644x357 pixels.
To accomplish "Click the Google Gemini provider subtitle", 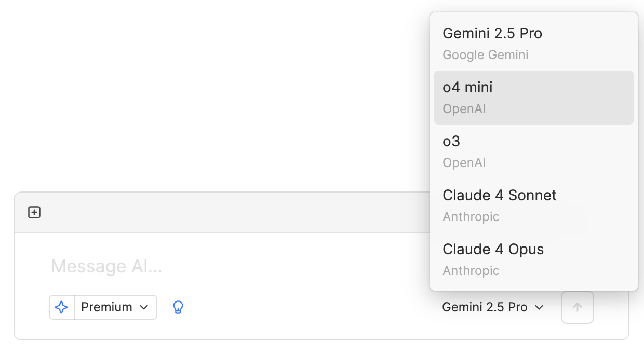I will pyautogui.click(x=485, y=55).
